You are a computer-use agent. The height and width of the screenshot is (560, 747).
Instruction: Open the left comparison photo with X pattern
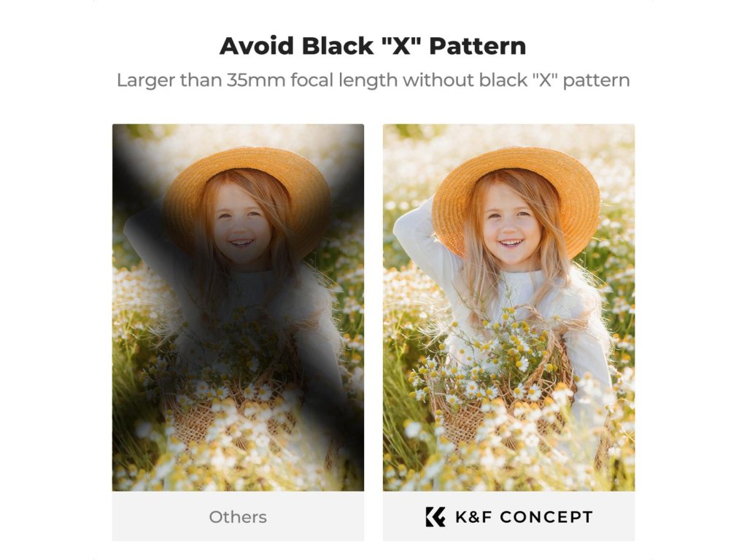point(239,308)
